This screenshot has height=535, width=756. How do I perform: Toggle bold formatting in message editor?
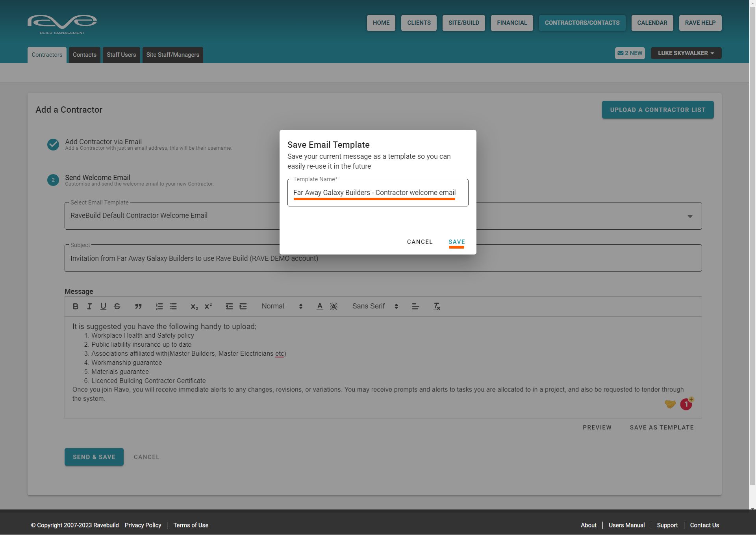[76, 307]
